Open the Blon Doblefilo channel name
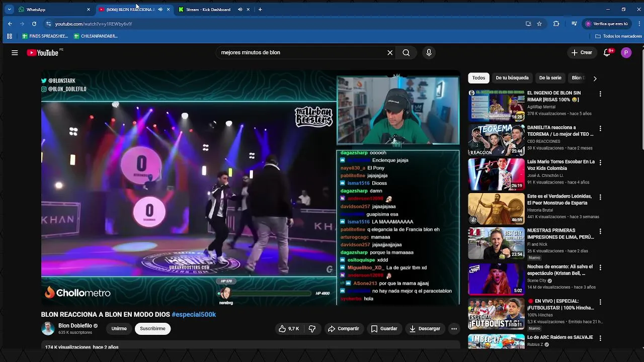Screen dimensions: 644x362 click(x=75, y=326)
